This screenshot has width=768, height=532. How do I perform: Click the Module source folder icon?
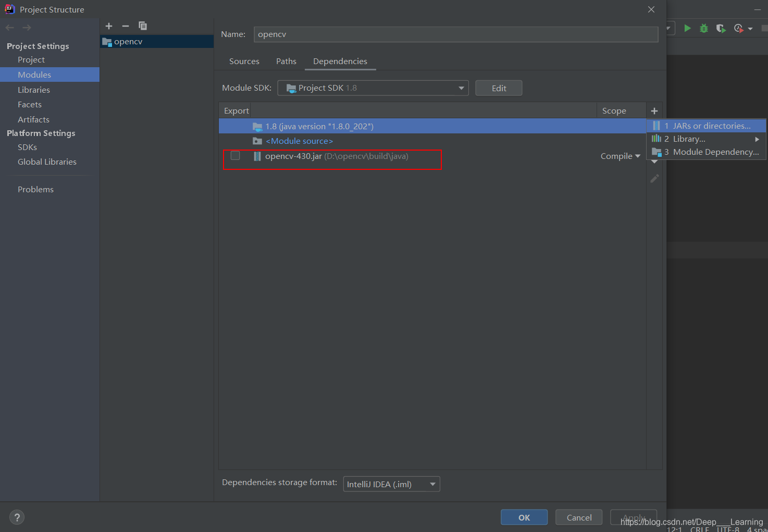(257, 141)
